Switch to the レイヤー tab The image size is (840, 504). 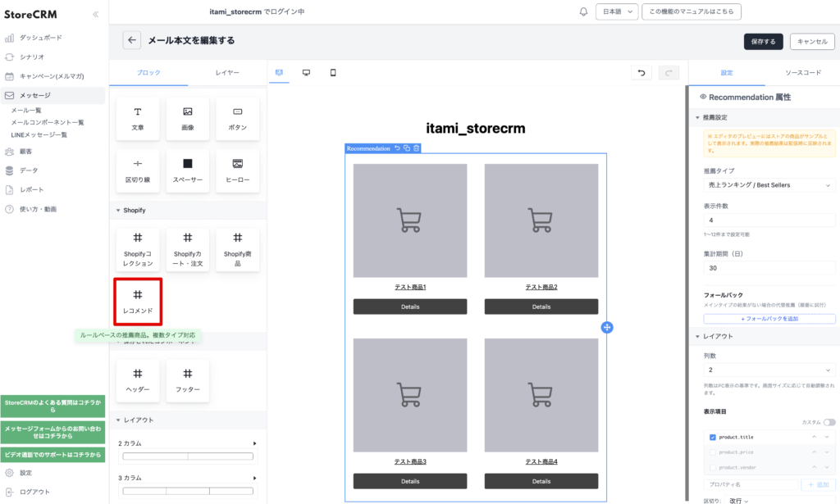click(x=227, y=73)
